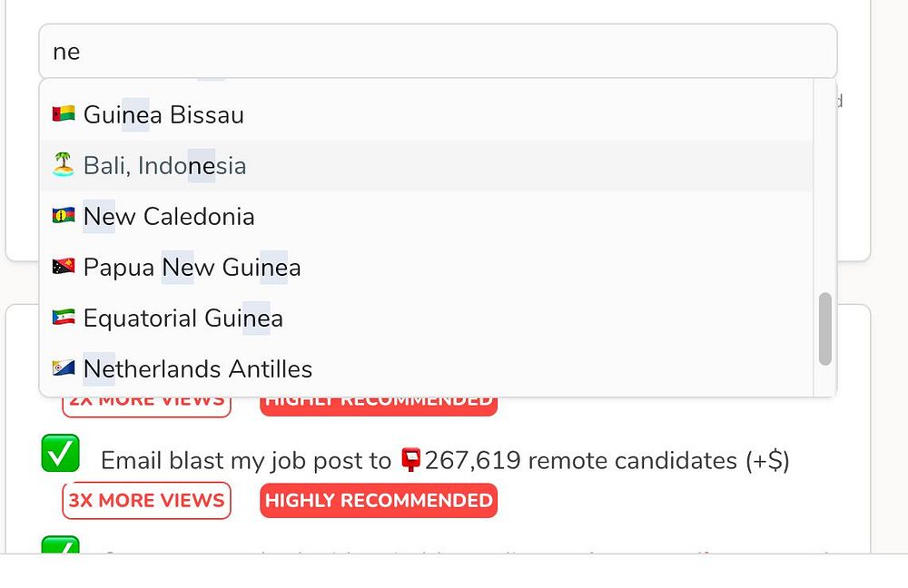Click the Equatorial Guinea flag icon
Viewport: 908px width, 588px height.
click(x=64, y=318)
